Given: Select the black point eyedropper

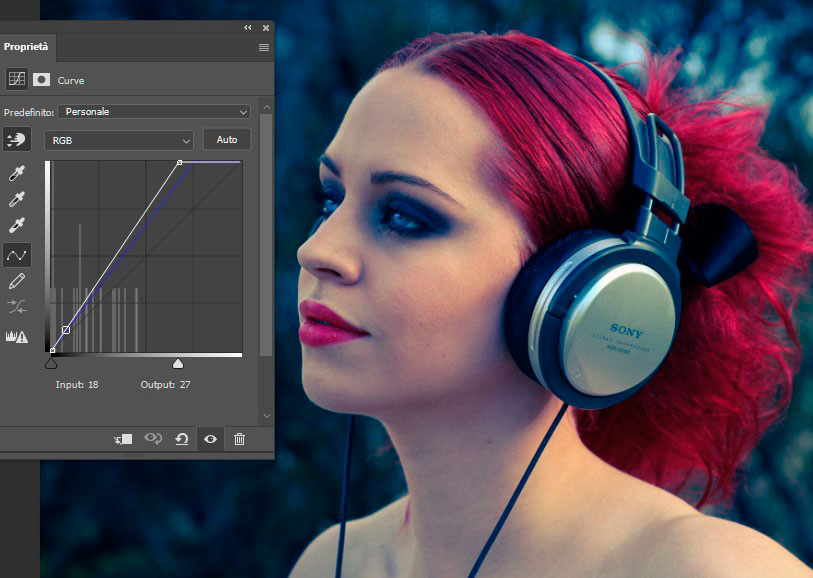Looking at the screenshot, I should [x=17, y=173].
